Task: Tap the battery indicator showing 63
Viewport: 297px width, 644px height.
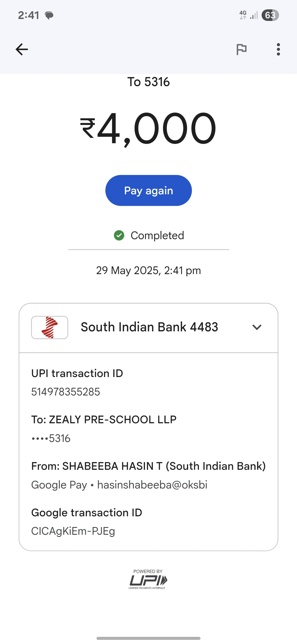Action: point(270,15)
